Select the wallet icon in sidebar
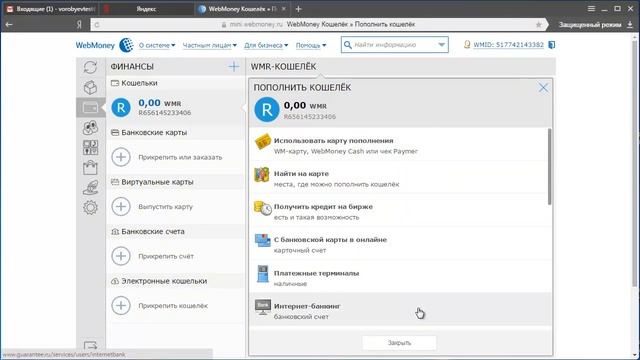Viewport: 640px width, 360px height. click(90, 108)
